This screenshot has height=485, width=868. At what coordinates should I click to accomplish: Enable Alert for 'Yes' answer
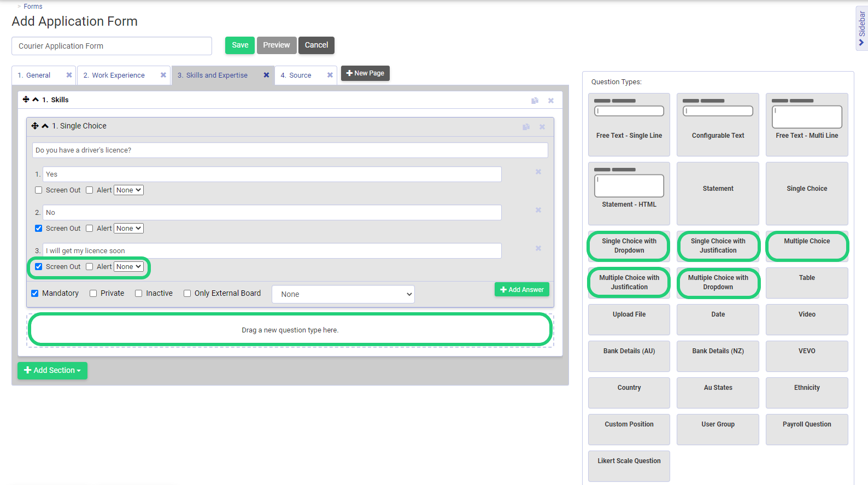90,190
